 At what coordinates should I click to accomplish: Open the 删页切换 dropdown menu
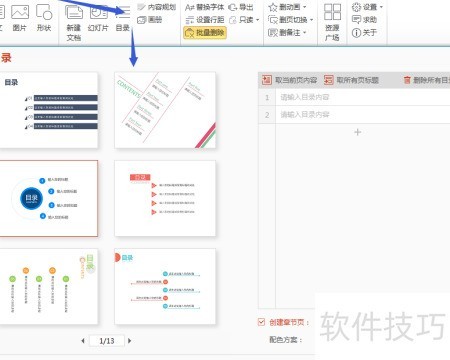(x=311, y=20)
